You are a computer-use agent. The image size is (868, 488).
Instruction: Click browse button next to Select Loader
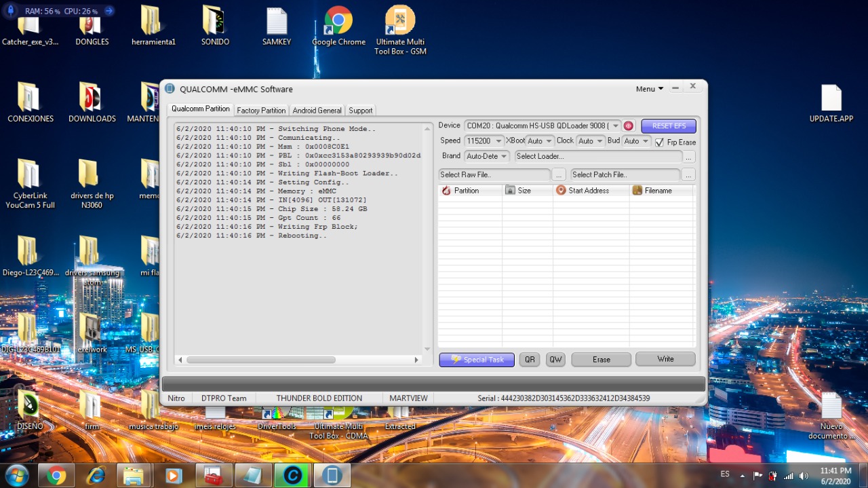(689, 157)
